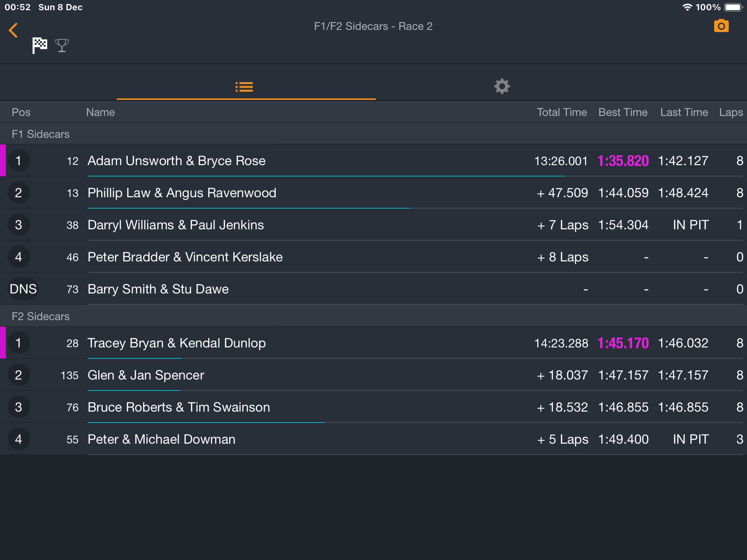Click the gap value + 47.509
Screen dimensions: 747x560
(x=562, y=193)
